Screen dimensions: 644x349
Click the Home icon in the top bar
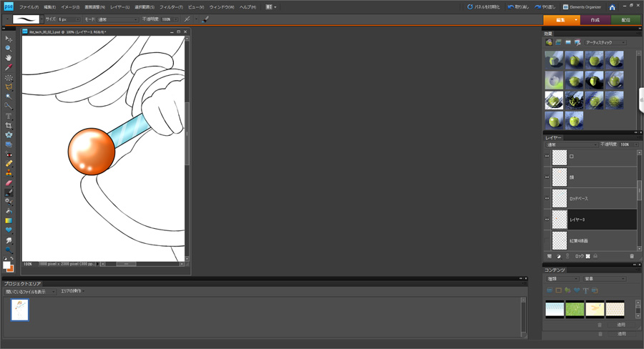point(612,7)
